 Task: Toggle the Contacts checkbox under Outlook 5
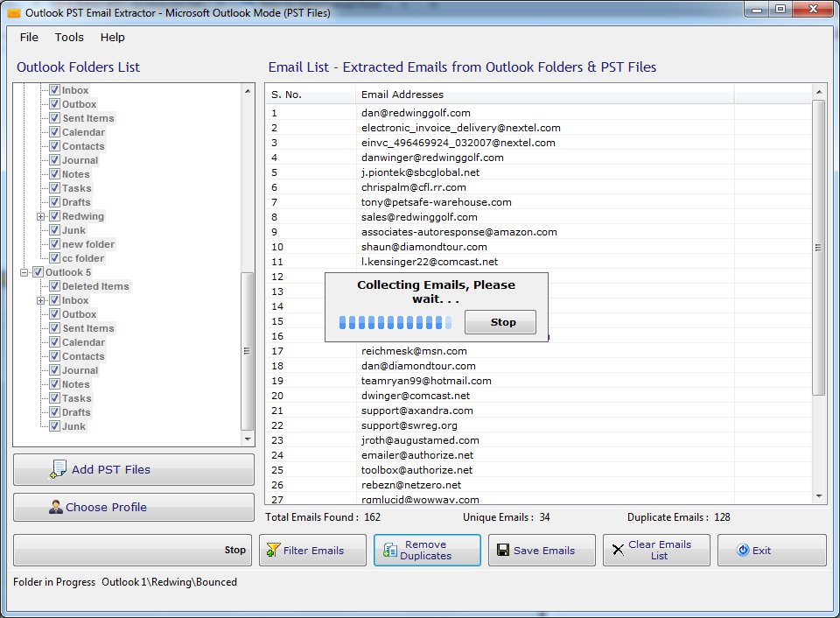point(54,356)
